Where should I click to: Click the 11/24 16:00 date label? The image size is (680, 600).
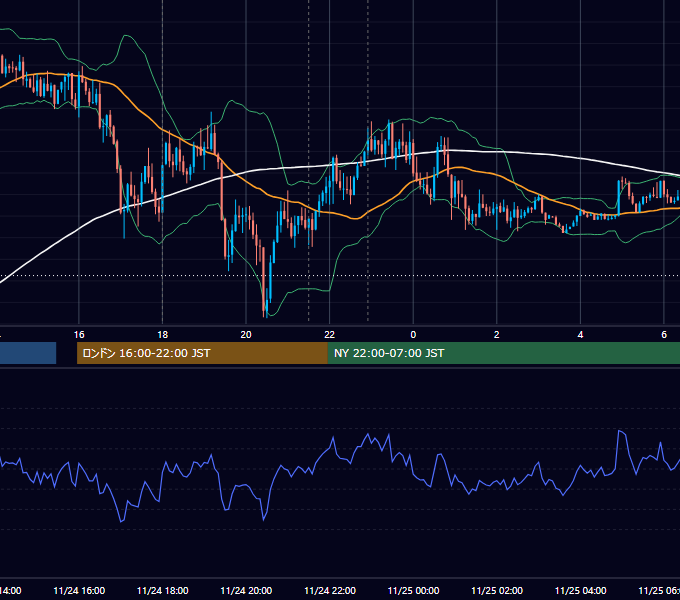(79, 590)
